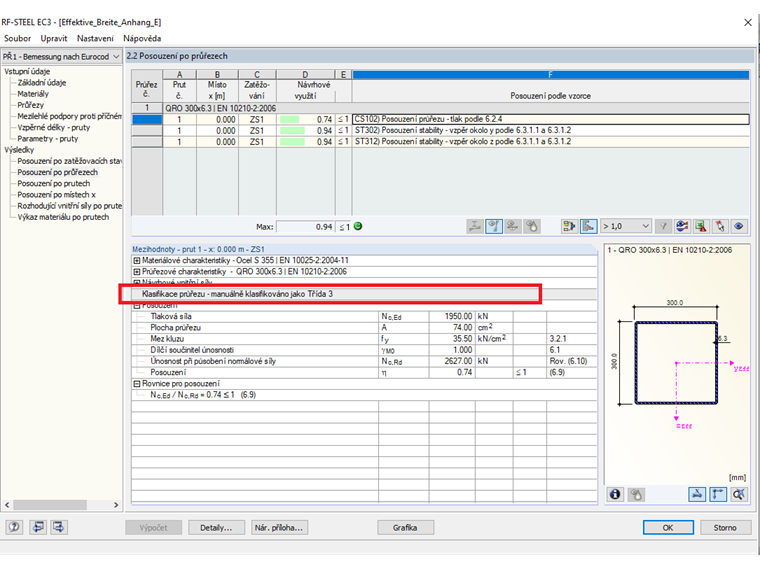This screenshot has width=760, height=570.
Task: Toggle the surface view eye icon
Action: coord(513,226)
